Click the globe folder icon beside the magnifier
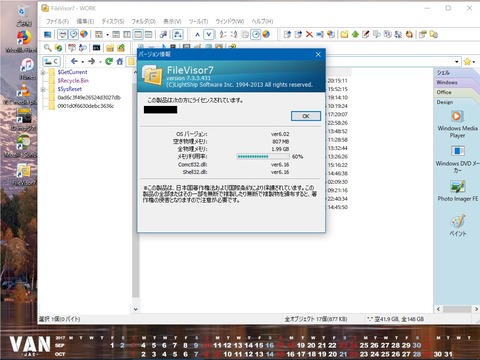This screenshot has width=480, height=360. click(x=58, y=48)
